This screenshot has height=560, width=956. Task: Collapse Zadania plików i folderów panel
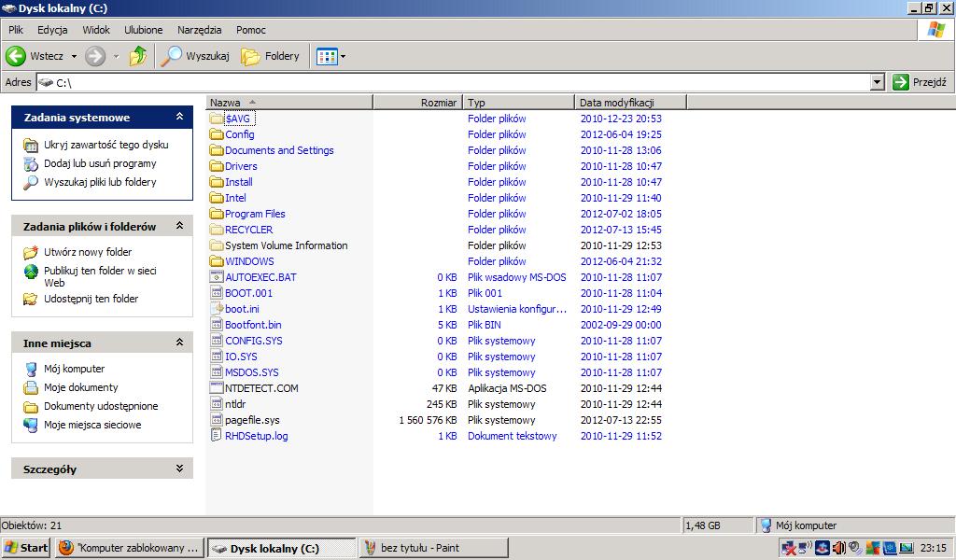pyautogui.click(x=179, y=226)
